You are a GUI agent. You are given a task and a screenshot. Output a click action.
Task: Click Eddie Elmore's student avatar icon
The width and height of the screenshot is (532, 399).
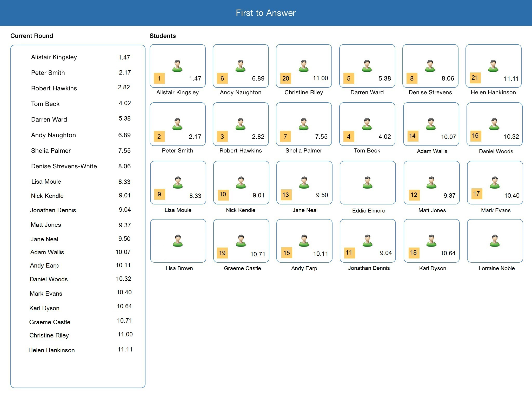(367, 182)
